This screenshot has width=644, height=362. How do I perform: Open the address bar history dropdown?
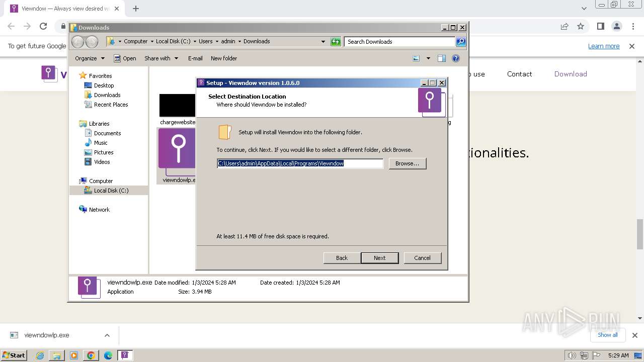[323, 42]
